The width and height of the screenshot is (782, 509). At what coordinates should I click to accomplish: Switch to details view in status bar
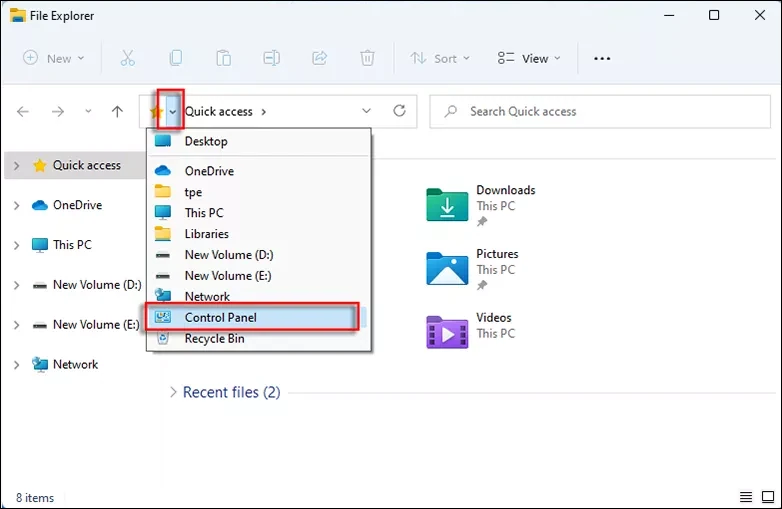(x=746, y=497)
